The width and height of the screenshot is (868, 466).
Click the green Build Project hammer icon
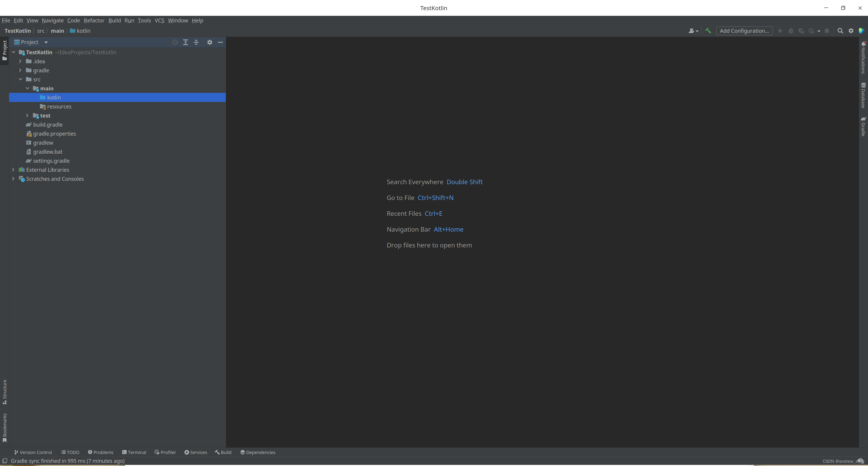pyautogui.click(x=708, y=31)
